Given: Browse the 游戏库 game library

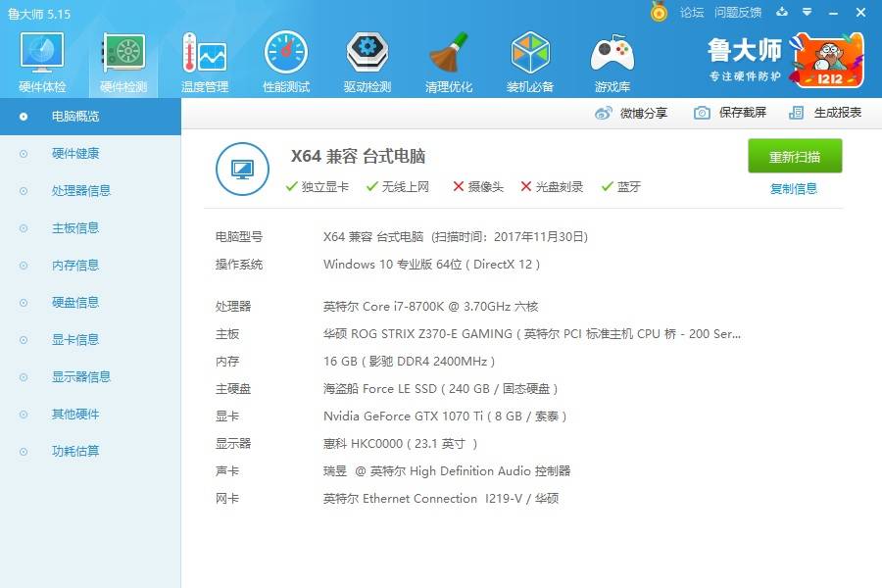Looking at the screenshot, I should tap(611, 59).
